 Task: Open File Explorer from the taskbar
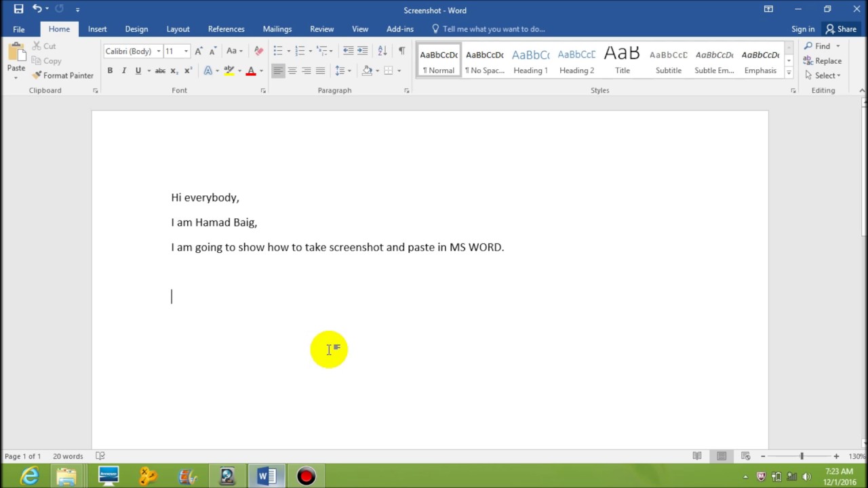click(x=66, y=476)
